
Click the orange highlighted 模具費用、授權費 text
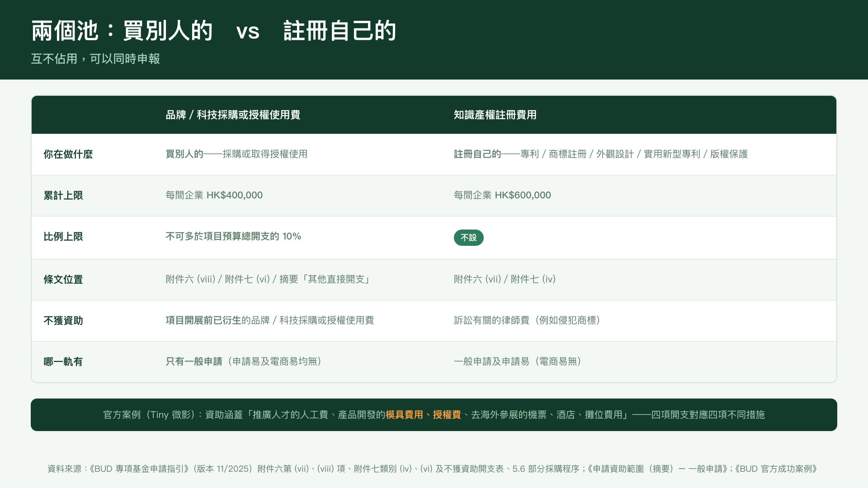click(x=423, y=415)
